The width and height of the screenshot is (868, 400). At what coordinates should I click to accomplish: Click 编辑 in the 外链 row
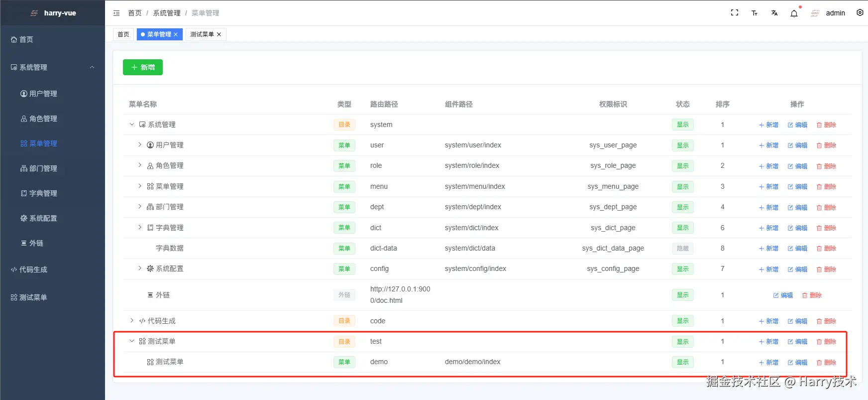(783, 295)
